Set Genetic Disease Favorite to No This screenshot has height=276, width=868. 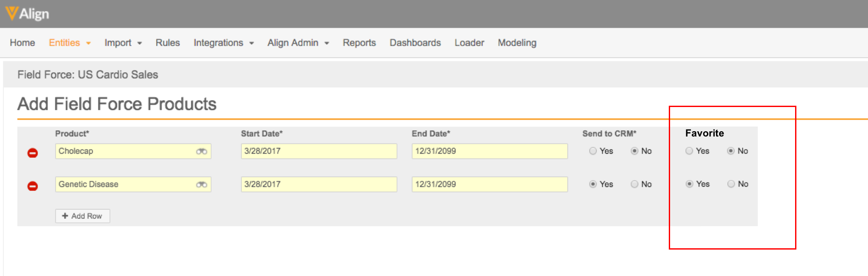coord(731,184)
